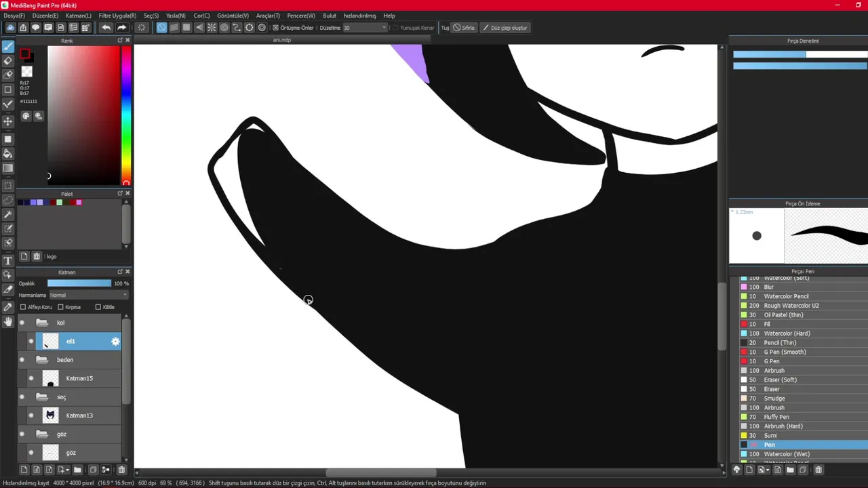Hide the beden folder layer
The height and width of the screenshot is (488, 868).
coord(22,360)
